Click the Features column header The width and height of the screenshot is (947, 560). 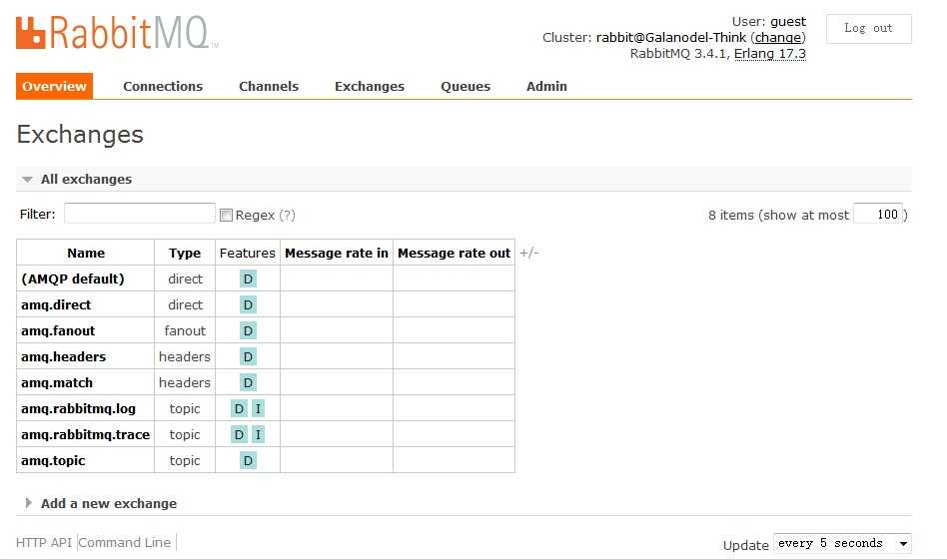[x=248, y=253]
